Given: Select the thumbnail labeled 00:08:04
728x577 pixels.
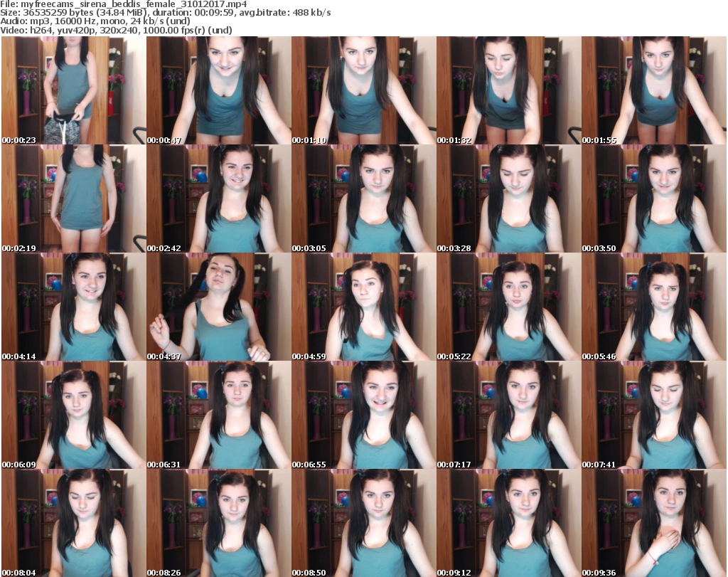Looking at the screenshot, I should (74, 523).
